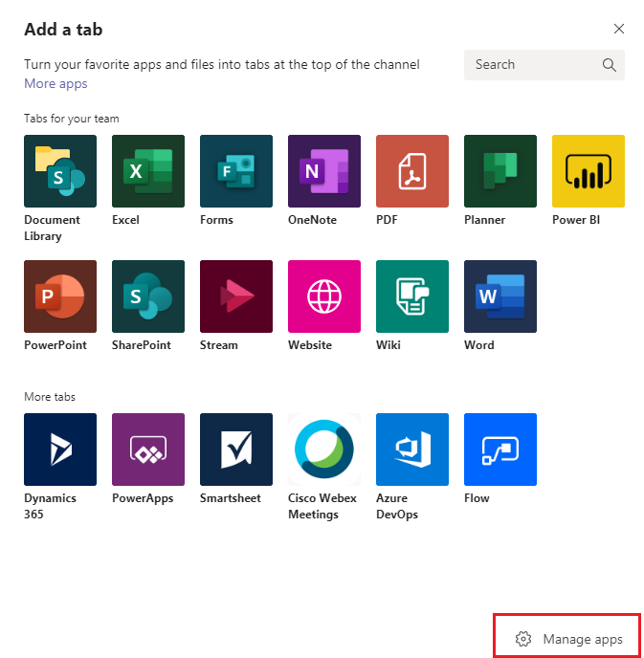
Task: Add the Cisco Webex Meetings tab
Action: click(x=324, y=450)
